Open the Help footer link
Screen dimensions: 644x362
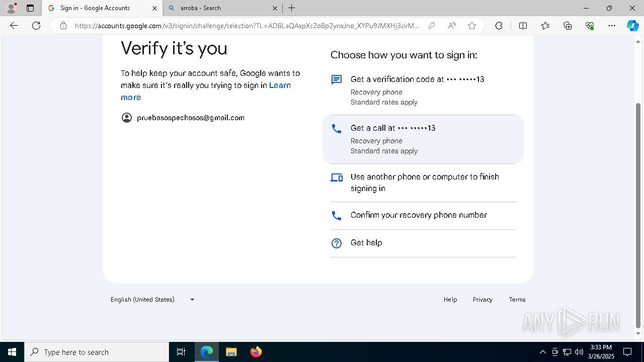coord(450,300)
